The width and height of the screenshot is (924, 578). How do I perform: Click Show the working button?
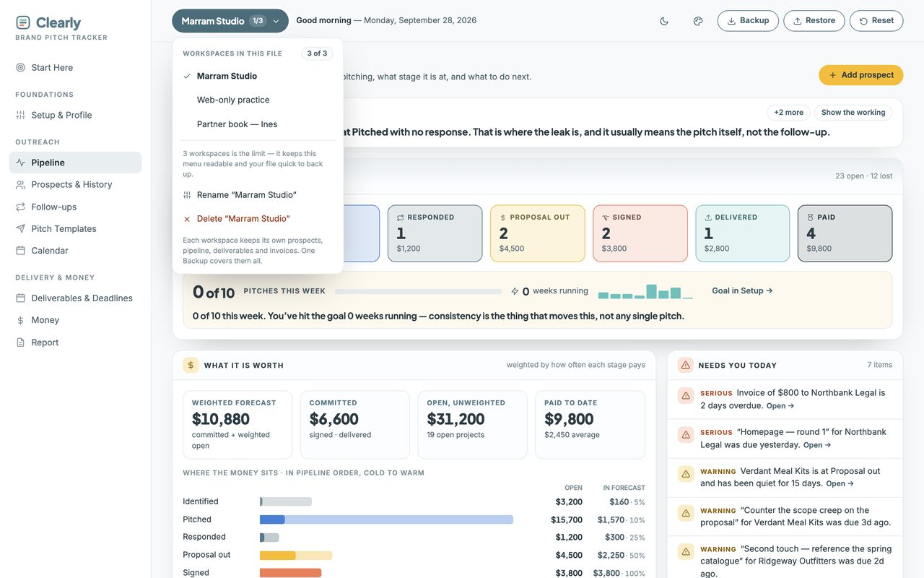(x=853, y=113)
